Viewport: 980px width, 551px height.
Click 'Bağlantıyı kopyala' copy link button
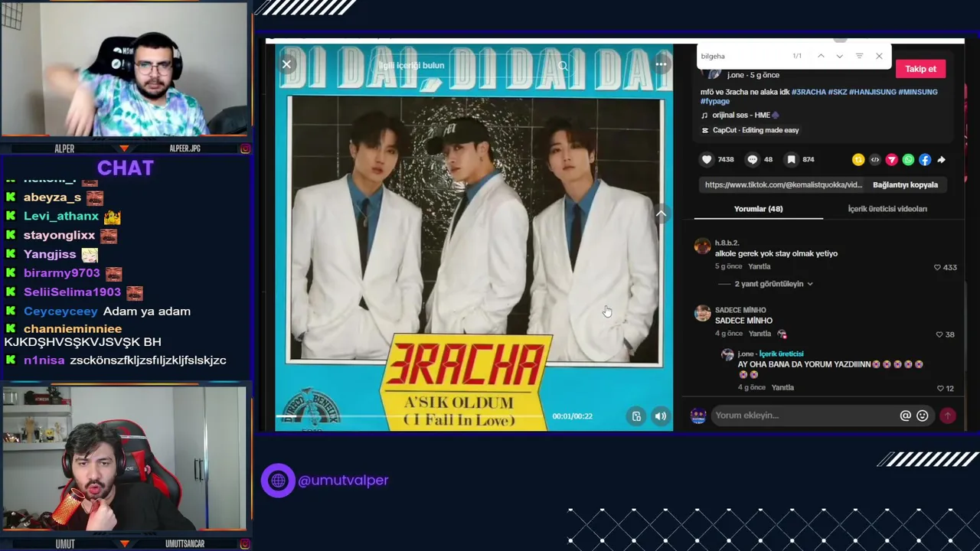coord(905,184)
